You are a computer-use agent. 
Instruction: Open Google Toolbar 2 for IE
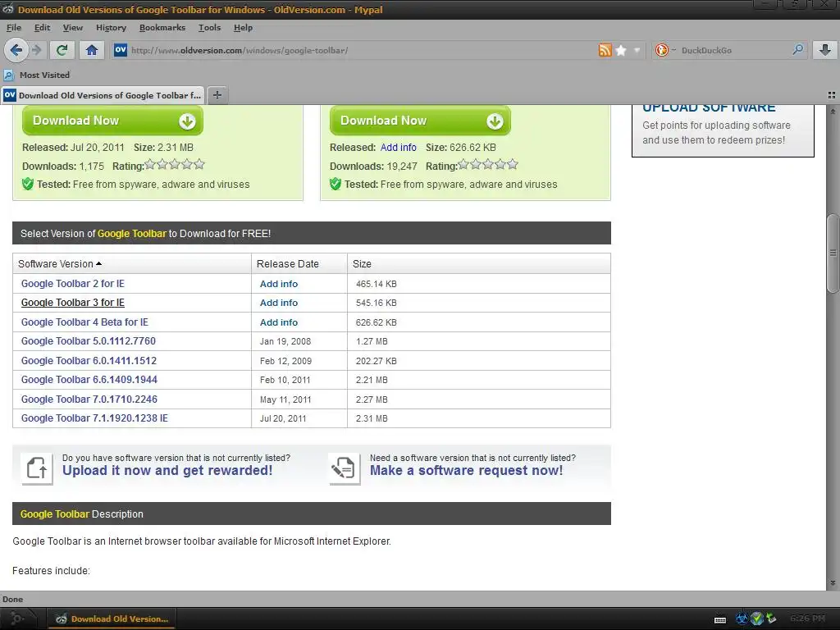click(x=72, y=283)
